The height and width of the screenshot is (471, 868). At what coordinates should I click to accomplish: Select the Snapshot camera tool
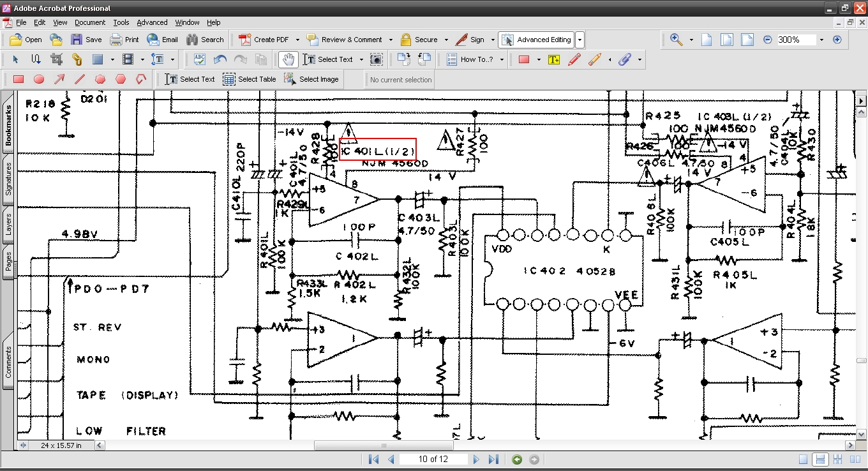click(x=377, y=59)
